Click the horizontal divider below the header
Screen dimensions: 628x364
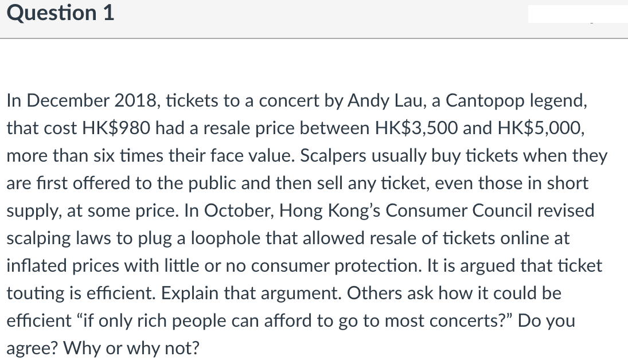pyautogui.click(x=314, y=38)
